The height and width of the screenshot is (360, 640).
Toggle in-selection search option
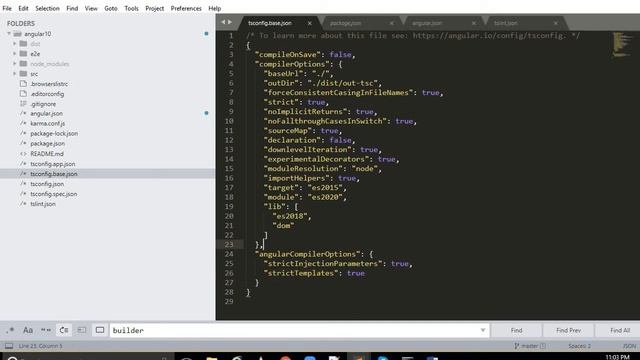tap(82, 330)
